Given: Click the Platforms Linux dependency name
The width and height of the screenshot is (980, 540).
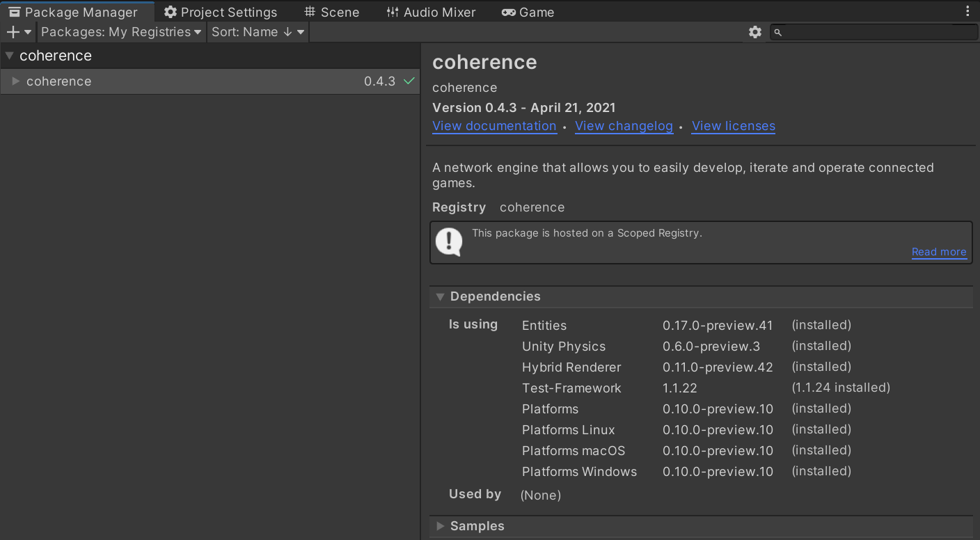Looking at the screenshot, I should (x=569, y=430).
